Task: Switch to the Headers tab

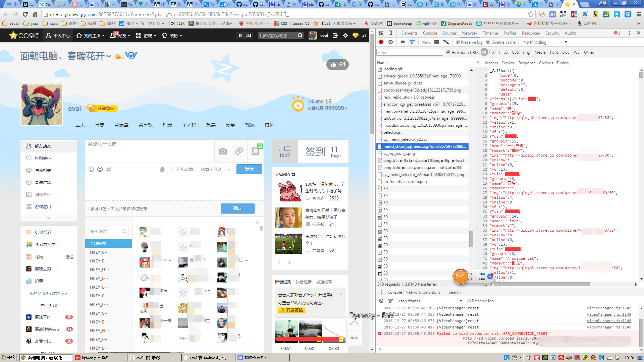Action: point(490,63)
